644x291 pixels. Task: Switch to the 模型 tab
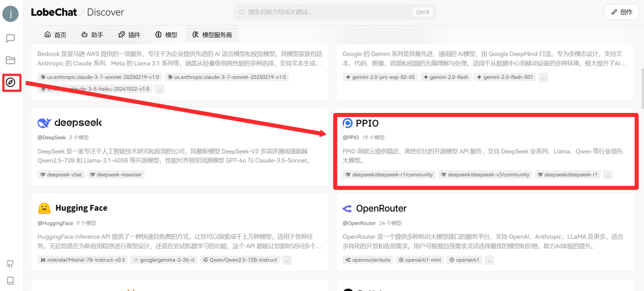pos(166,35)
